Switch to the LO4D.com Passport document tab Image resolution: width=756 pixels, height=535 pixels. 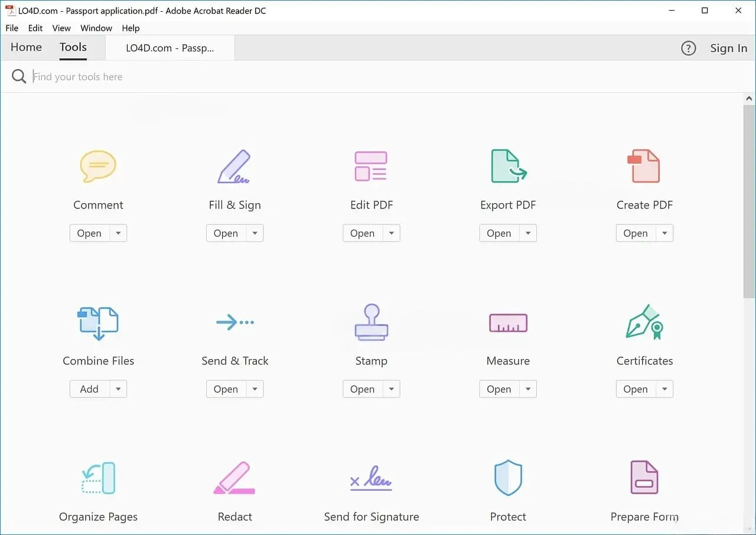tap(170, 48)
